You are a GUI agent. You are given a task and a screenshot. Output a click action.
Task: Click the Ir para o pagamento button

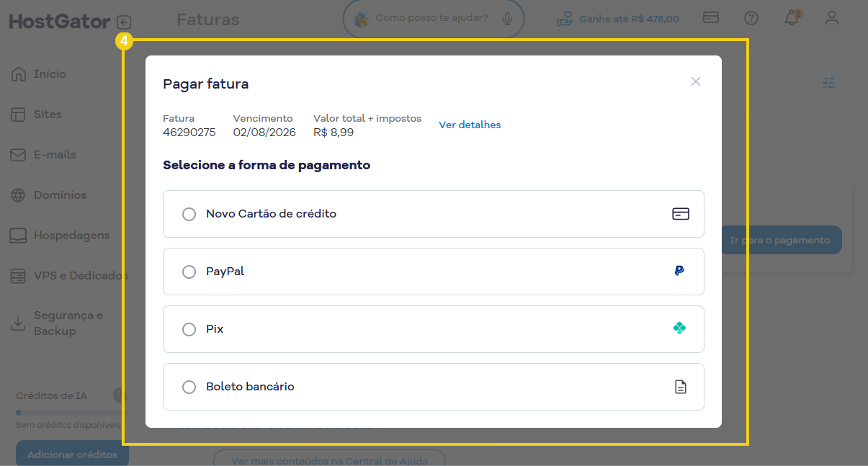[x=781, y=240]
